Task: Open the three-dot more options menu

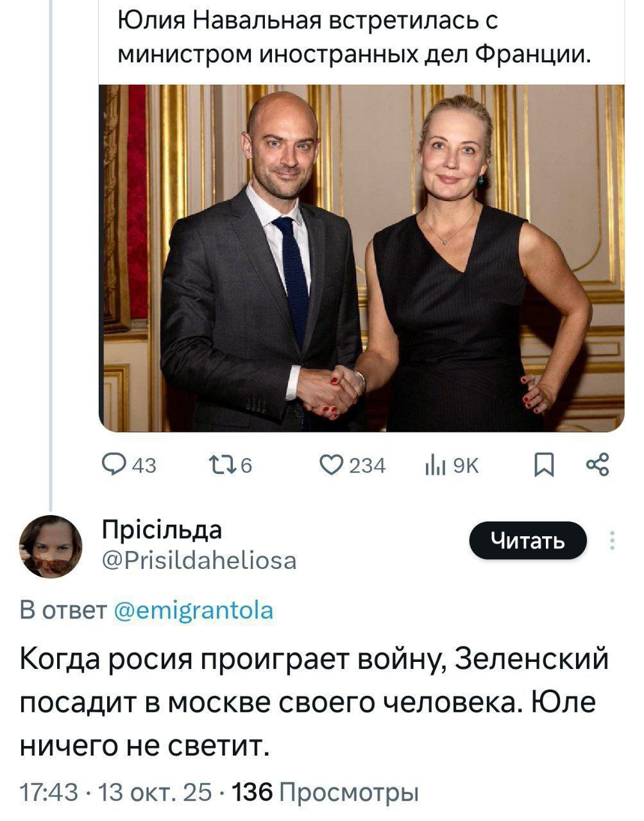Action: pos(612,541)
